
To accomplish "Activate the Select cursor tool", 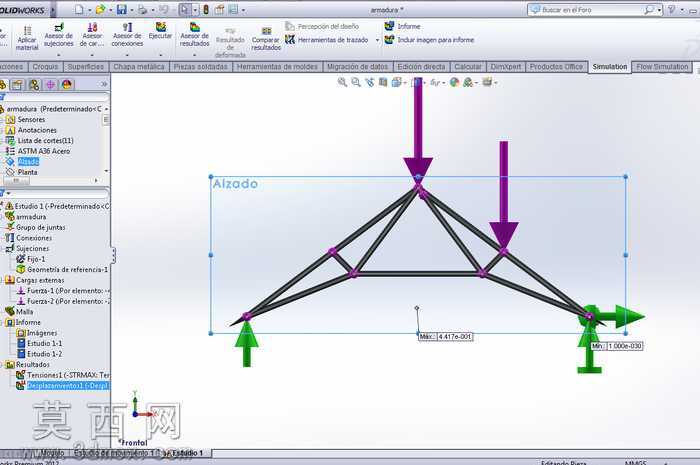I will [184, 9].
